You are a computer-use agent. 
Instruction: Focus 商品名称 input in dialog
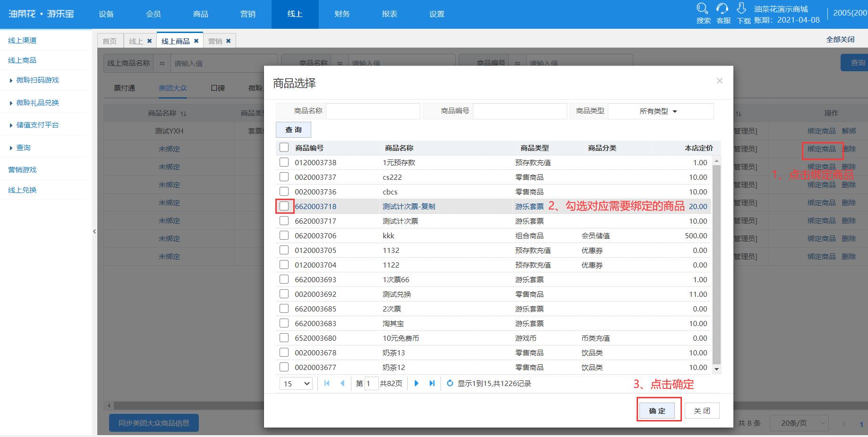[x=373, y=111]
